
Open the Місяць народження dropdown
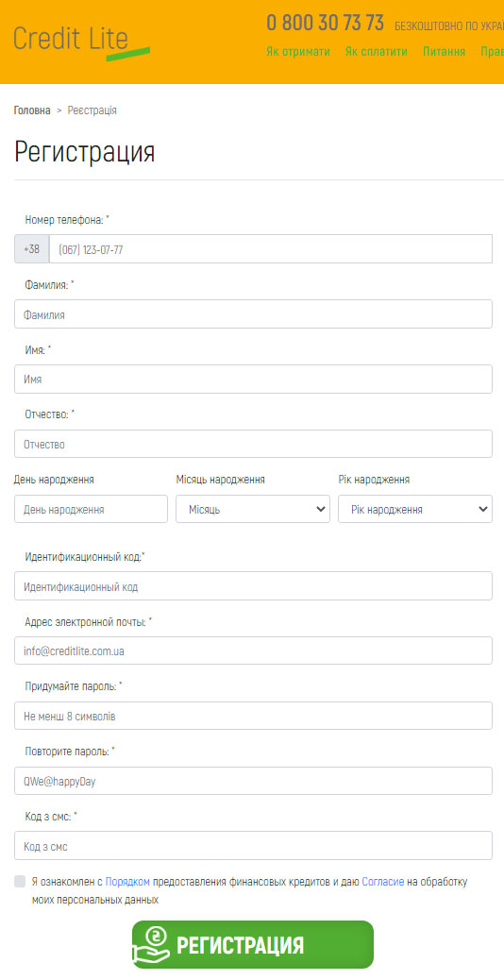click(253, 509)
